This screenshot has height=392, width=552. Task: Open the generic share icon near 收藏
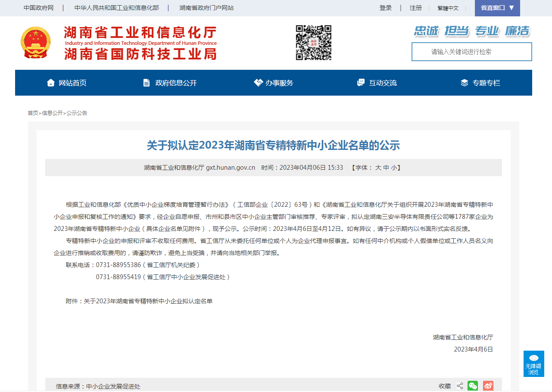[459, 386]
